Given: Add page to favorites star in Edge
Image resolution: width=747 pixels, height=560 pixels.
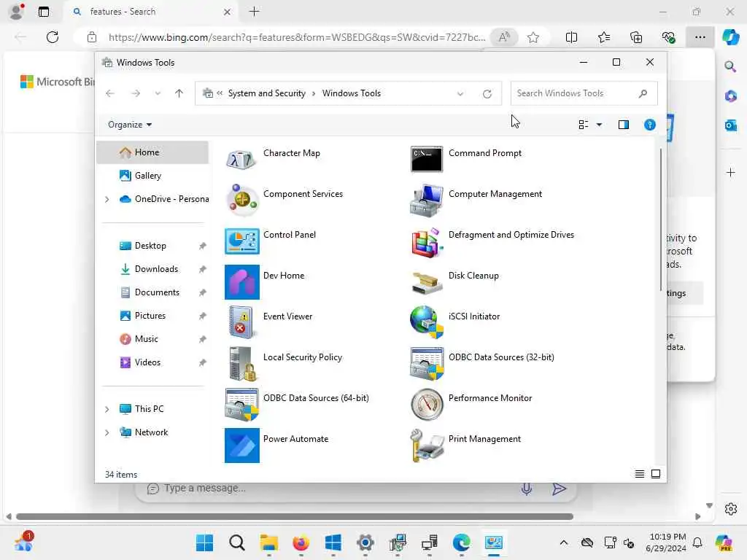Looking at the screenshot, I should pyautogui.click(x=533, y=37).
